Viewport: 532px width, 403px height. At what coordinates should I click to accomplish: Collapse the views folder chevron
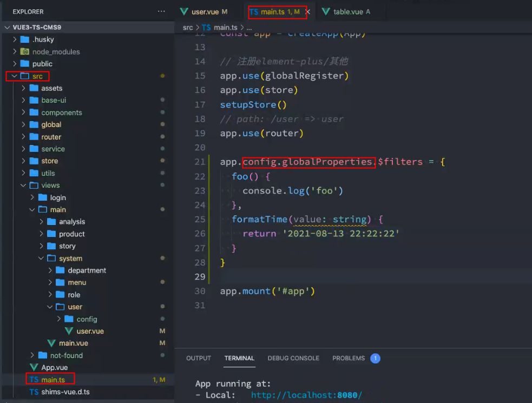coord(23,185)
